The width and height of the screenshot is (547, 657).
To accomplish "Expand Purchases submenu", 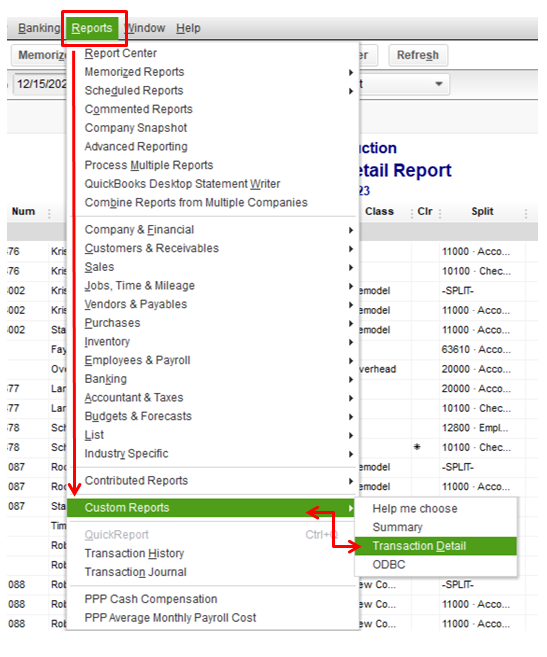I will [213, 323].
